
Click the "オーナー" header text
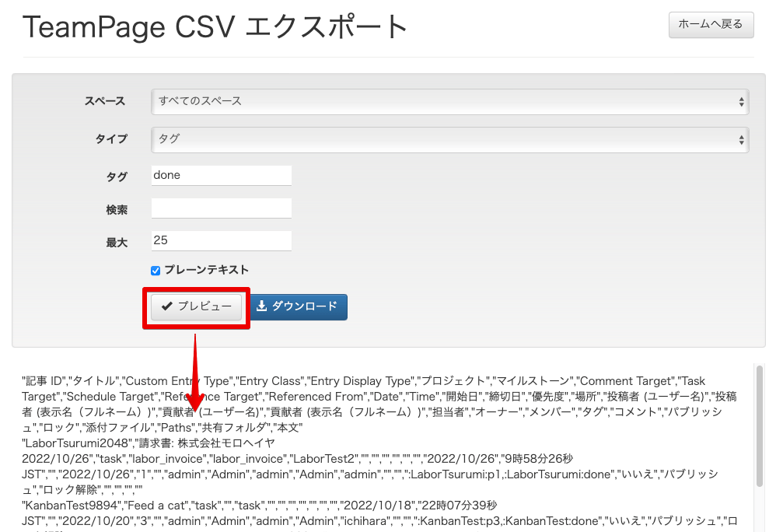pyautogui.click(x=498, y=412)
